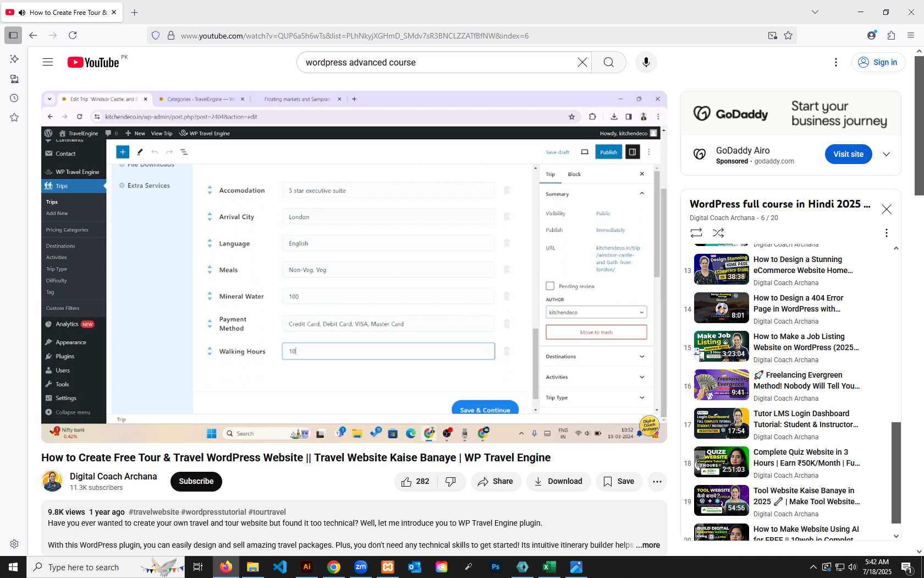This screenshot has height=578, width=924.
Task: Bookmark this page with star
Action: (788, 36)
